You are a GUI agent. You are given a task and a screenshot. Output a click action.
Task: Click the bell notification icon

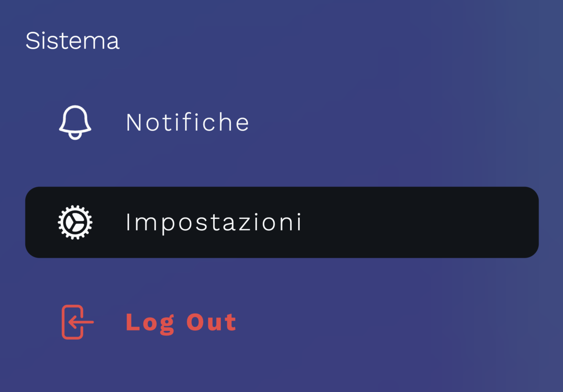point(75,122)
